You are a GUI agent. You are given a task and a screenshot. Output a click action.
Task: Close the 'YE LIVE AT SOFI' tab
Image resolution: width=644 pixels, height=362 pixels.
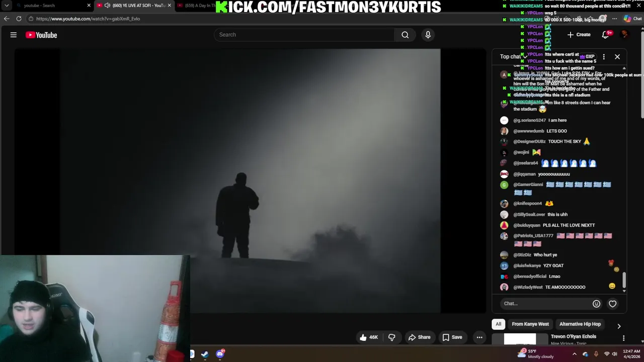170,6
